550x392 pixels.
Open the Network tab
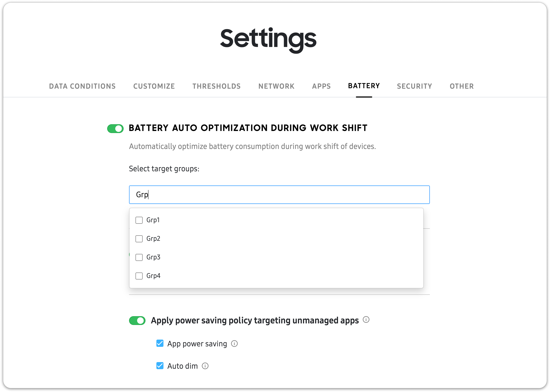276,86
